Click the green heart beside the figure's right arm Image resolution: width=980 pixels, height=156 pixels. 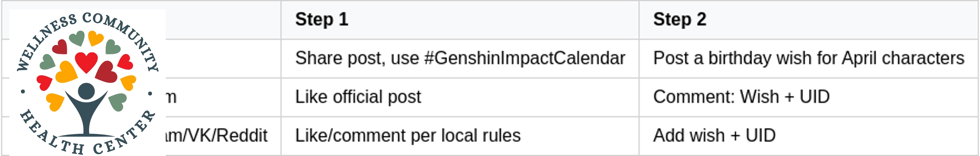pos(117,102)
